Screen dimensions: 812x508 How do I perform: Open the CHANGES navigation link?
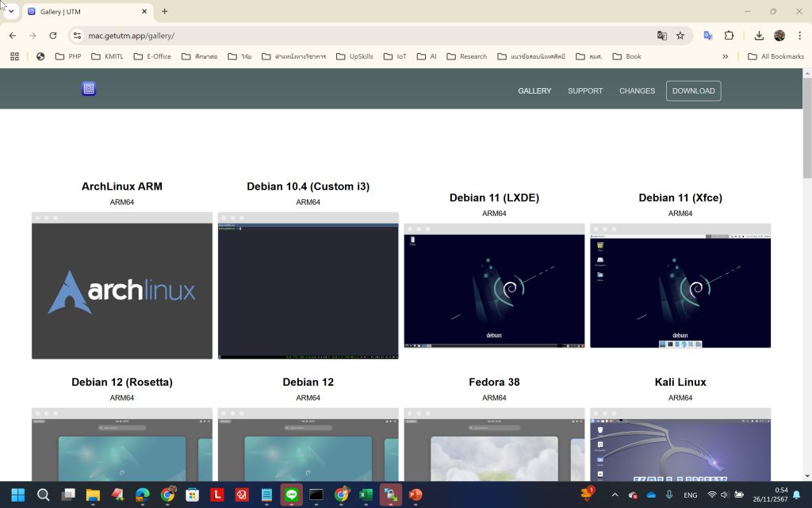point(637,90)
